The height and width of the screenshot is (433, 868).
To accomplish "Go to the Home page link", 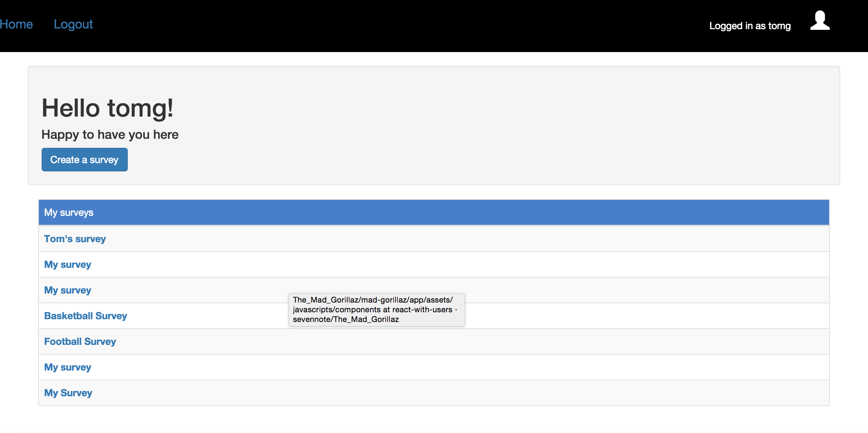I will [x=16, y=24].
